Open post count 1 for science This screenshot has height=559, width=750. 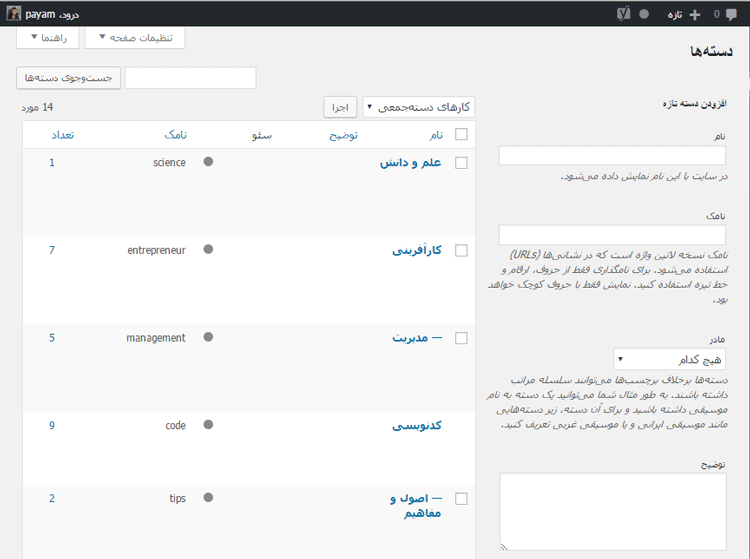click(x=52, y=163)
